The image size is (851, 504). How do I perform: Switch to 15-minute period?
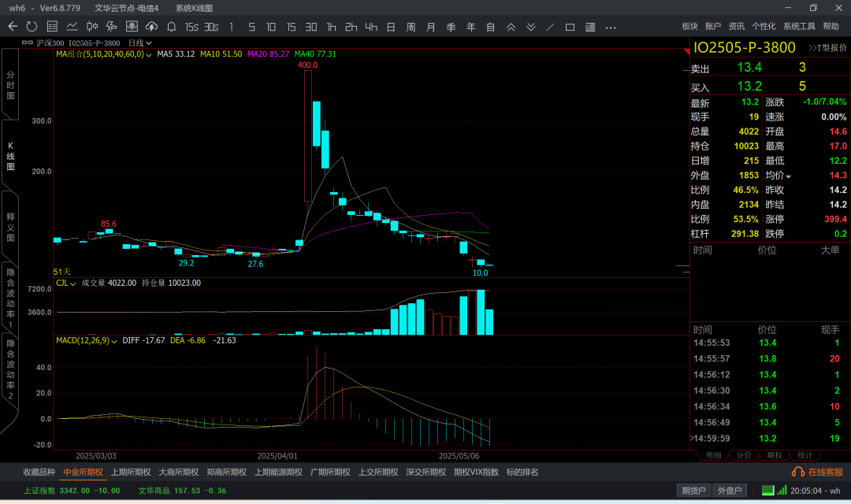(x=291, y=27)
